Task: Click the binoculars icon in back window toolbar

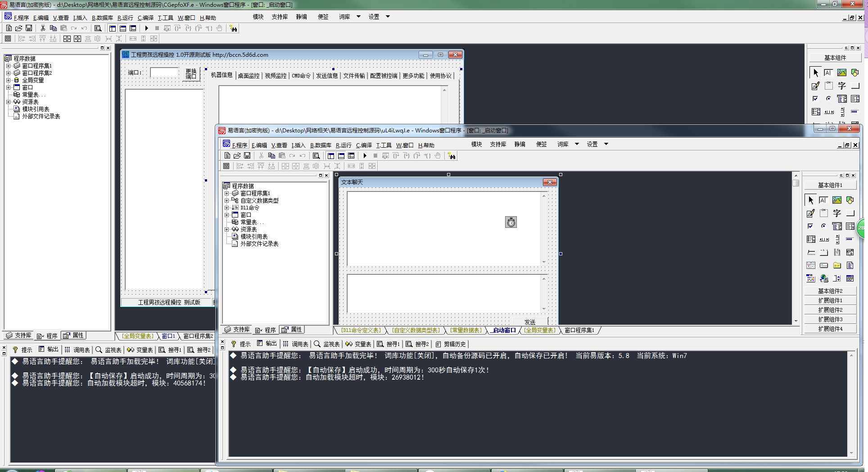Action: pyautogui.click(x=233, y=28)
